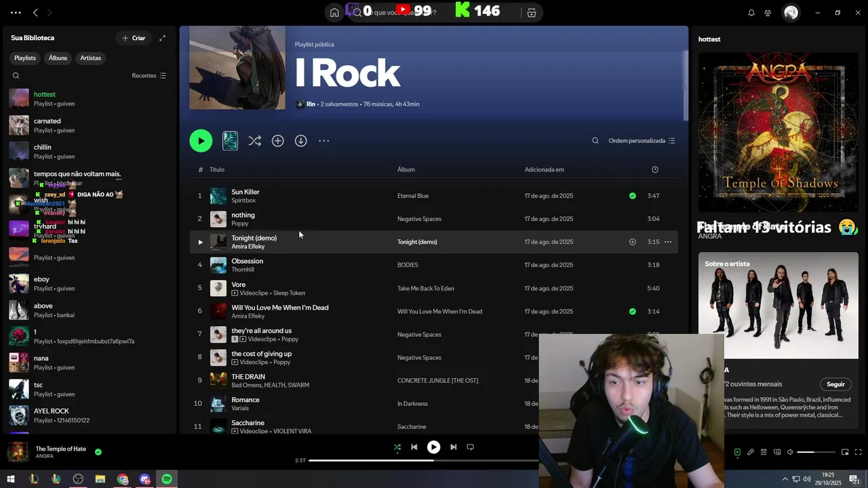868x488 pixels.
Task: Adjust the Spotify volume slider
Action: pos(816,452)
